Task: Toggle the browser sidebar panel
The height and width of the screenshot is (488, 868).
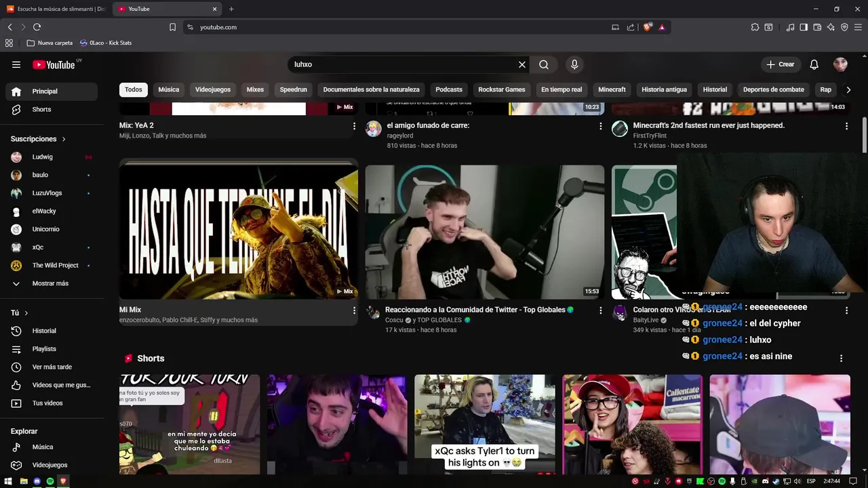Action: [x=804, y=27]
